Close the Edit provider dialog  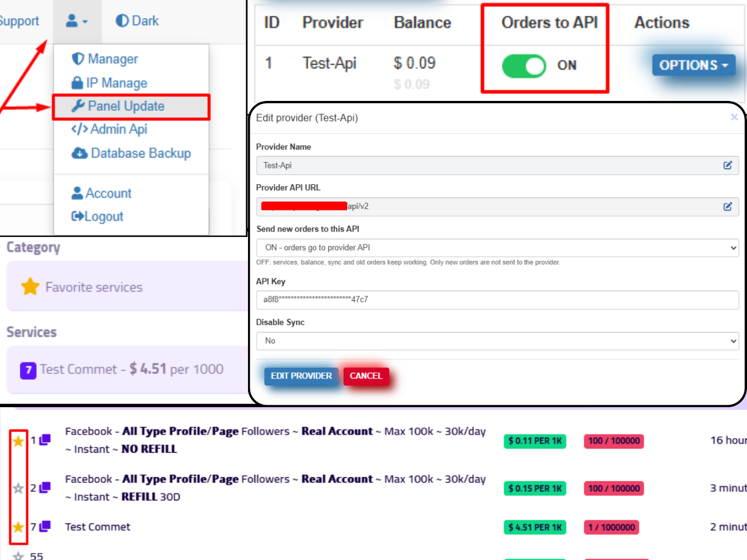734,117
